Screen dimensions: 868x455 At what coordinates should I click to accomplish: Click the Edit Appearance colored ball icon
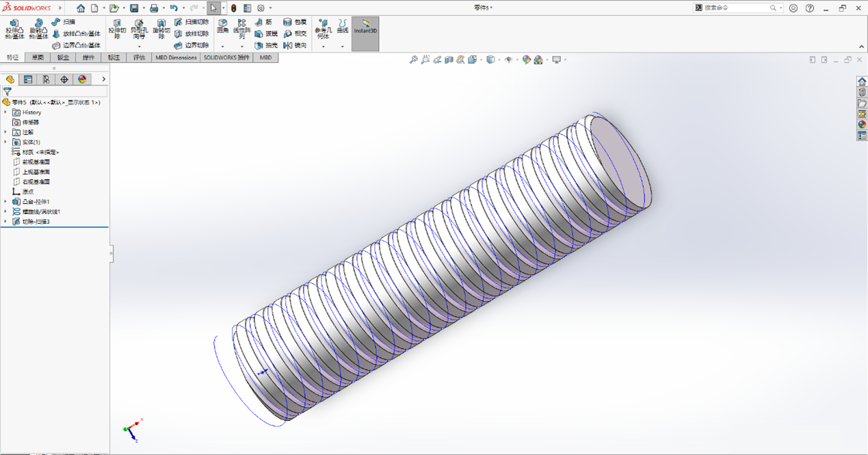(527, 60)
